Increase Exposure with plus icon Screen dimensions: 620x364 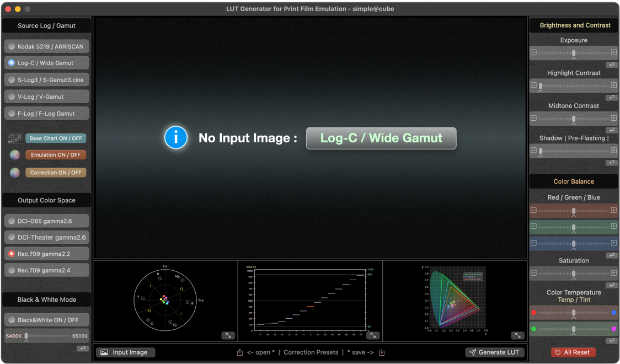tap(614, 52)
